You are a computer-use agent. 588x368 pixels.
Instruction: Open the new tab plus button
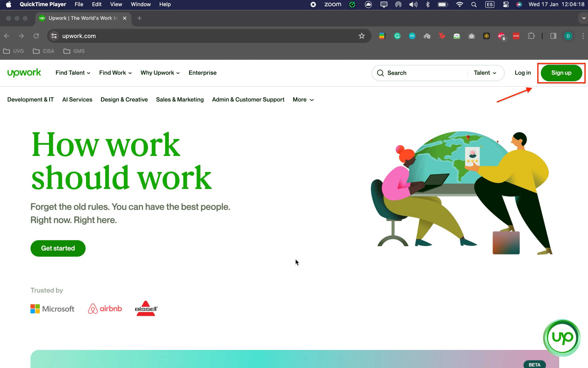click(x=139, y=18)
